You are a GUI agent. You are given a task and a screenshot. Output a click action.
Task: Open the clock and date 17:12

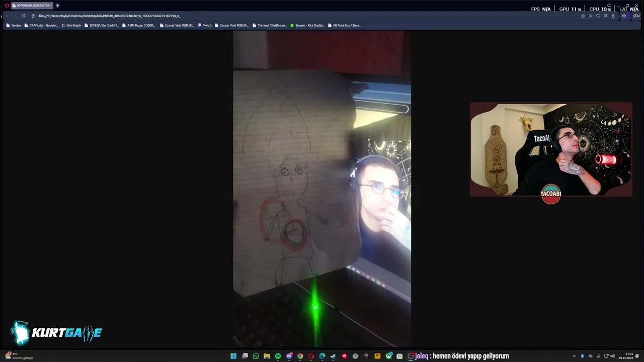[x=626, y=356]
